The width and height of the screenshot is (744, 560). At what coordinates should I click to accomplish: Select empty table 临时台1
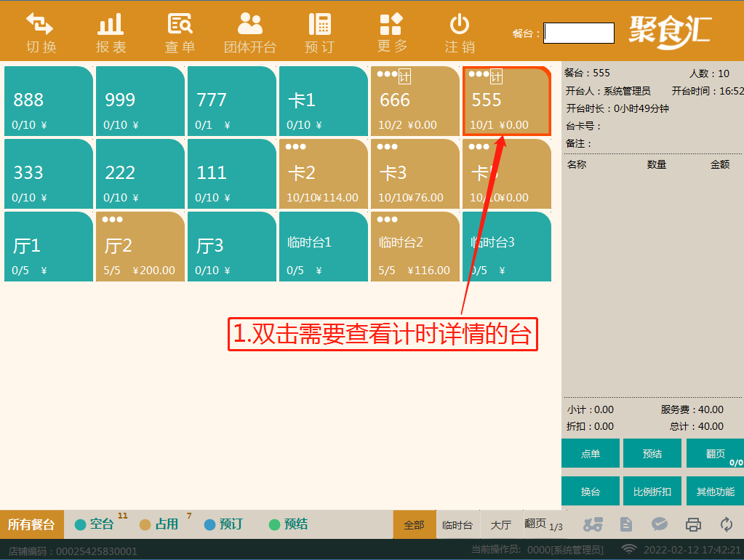coord(323,247)
